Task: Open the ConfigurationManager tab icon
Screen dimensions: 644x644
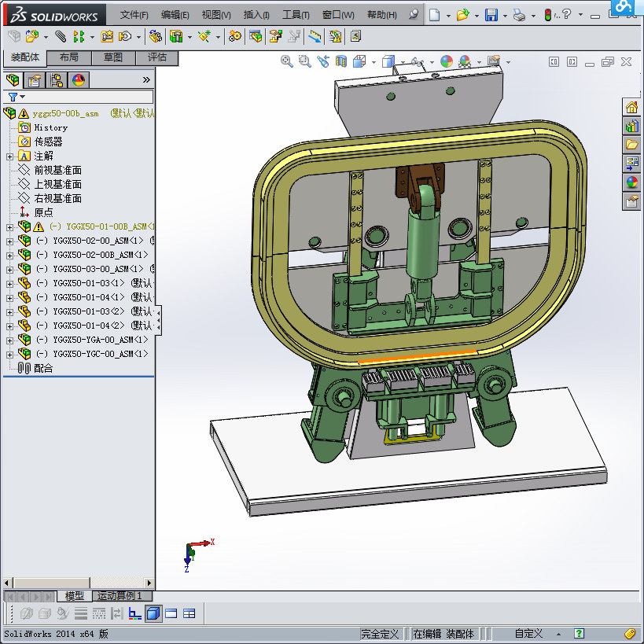Action: click(57, 80)
